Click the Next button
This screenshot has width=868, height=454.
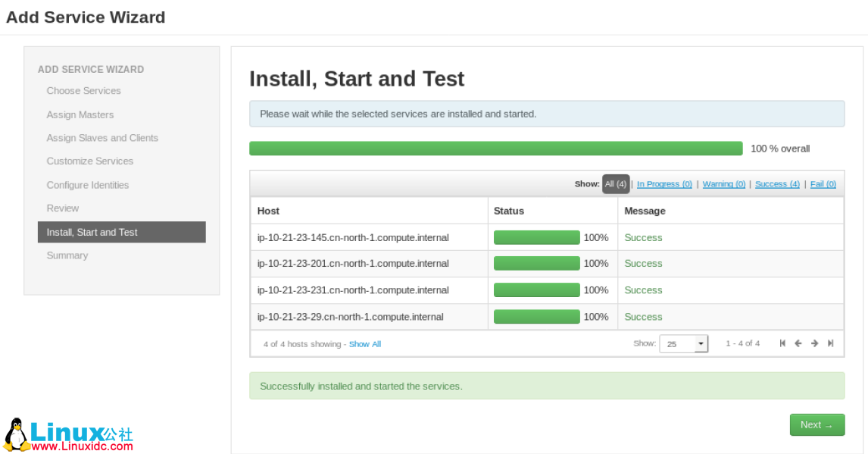[816, 425]
